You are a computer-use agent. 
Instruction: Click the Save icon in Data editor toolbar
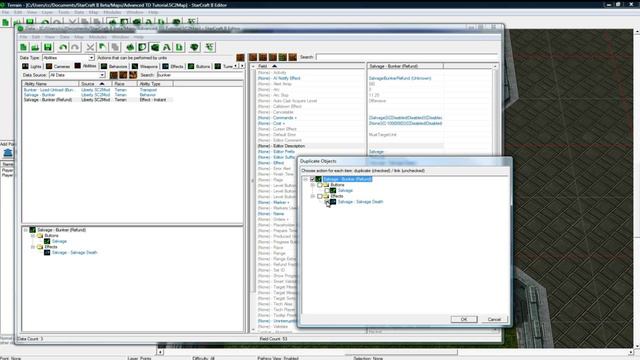[48, 47]
